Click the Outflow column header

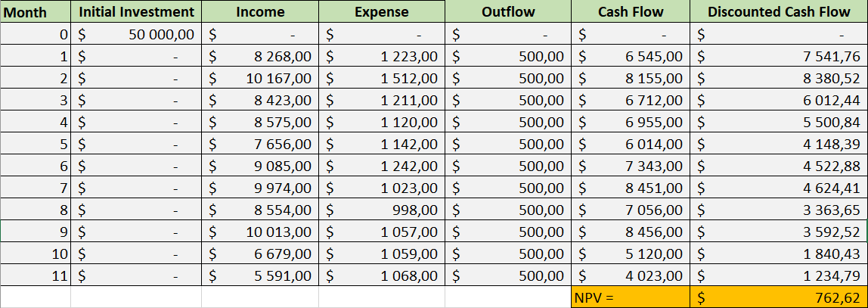[x=508, y=12]
